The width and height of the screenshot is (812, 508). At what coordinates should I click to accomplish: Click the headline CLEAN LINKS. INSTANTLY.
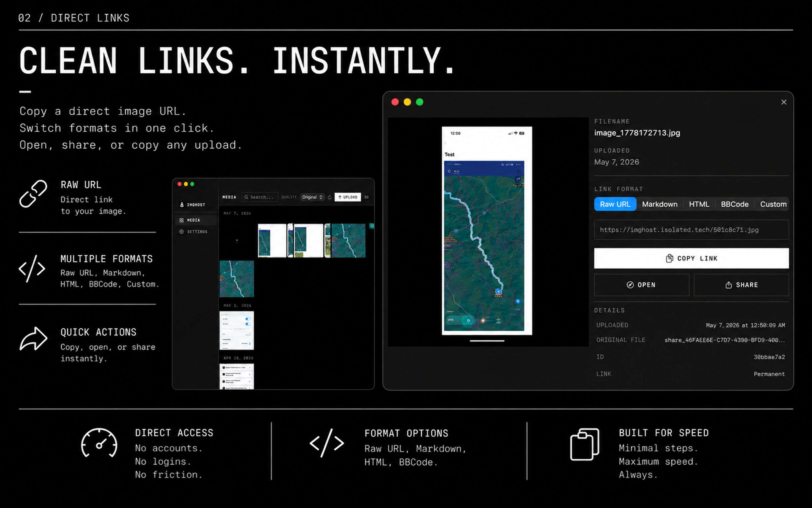(x=237, y=60)
